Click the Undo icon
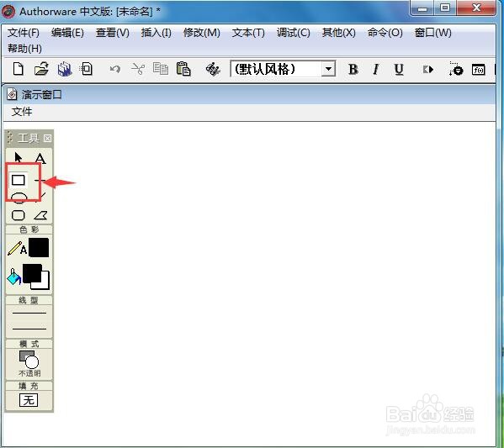 tap(115, 69)
